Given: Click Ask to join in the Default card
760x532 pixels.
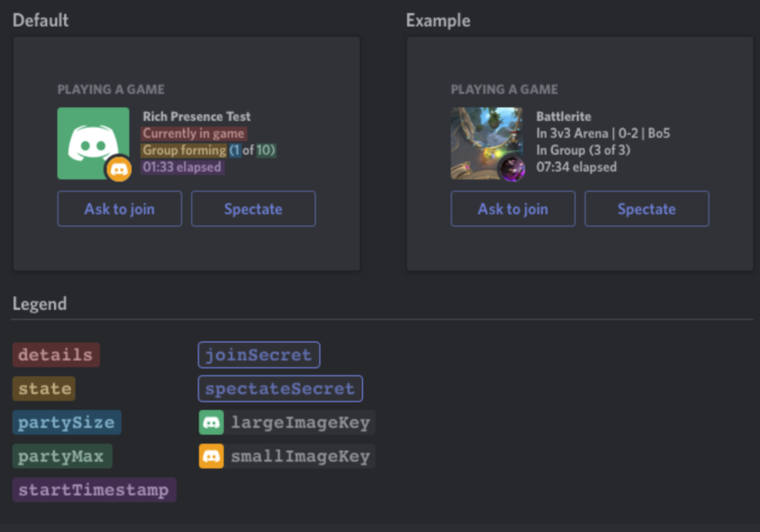Looking at the screenshot, I should pos(120,209).
